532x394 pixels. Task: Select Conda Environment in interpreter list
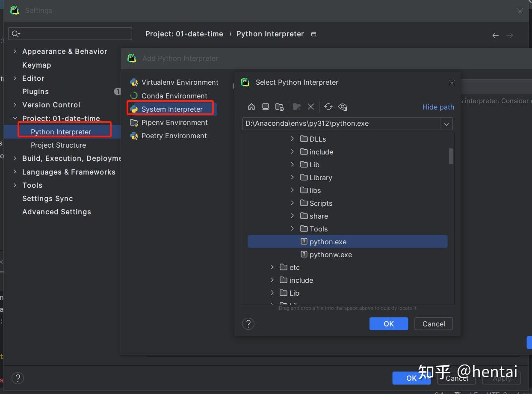174,96
